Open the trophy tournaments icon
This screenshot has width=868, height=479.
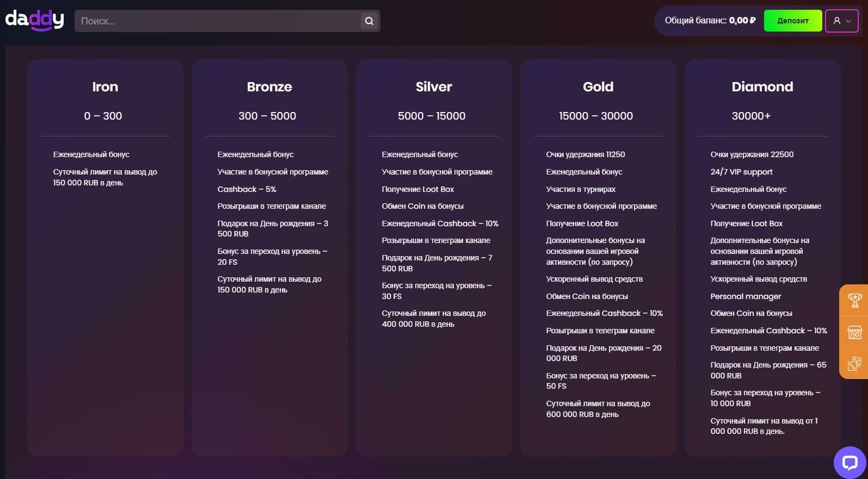tap(854, 300)
